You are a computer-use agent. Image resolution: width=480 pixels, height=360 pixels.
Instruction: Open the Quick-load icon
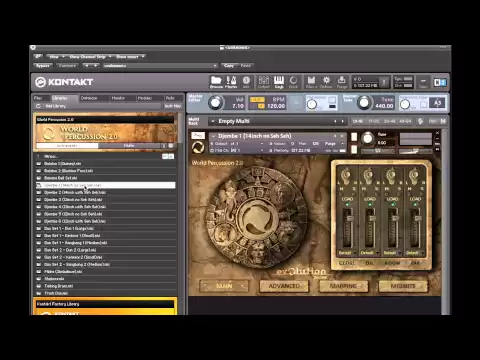[293, 82]
